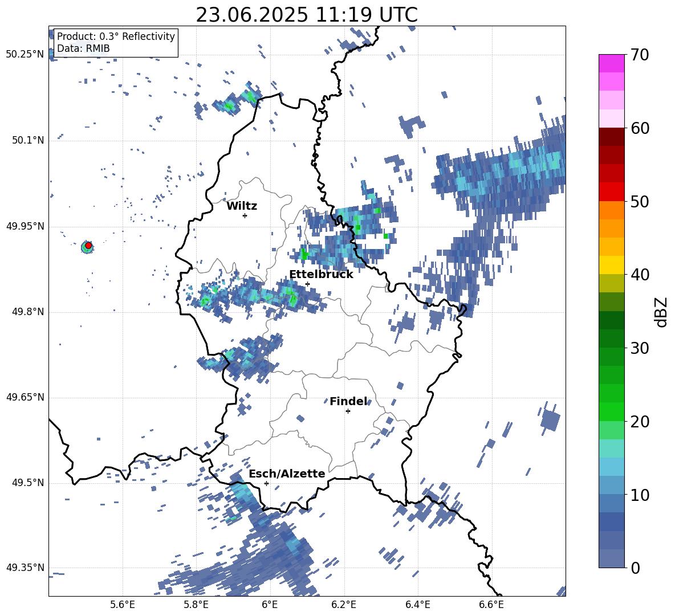This screenshot has height=616, width=675.
Task: Click the dark red 60 dBZ color band
Action: [611, 137]
